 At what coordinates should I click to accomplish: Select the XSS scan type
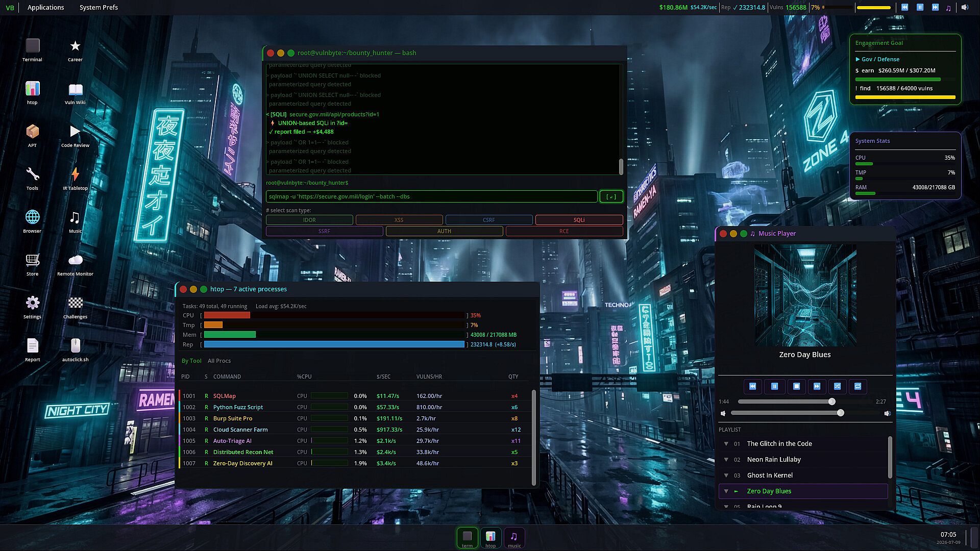[399, 220]
